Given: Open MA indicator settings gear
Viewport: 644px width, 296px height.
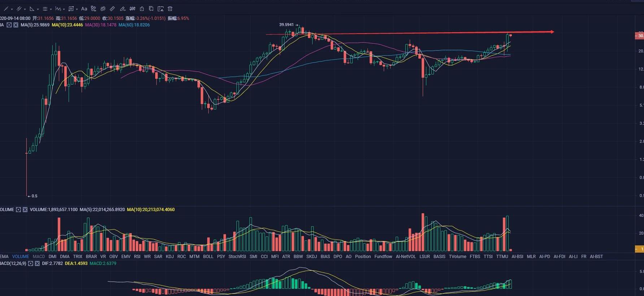Looking at the screenshot, I should pyautogui.click(x=9, y=25).
